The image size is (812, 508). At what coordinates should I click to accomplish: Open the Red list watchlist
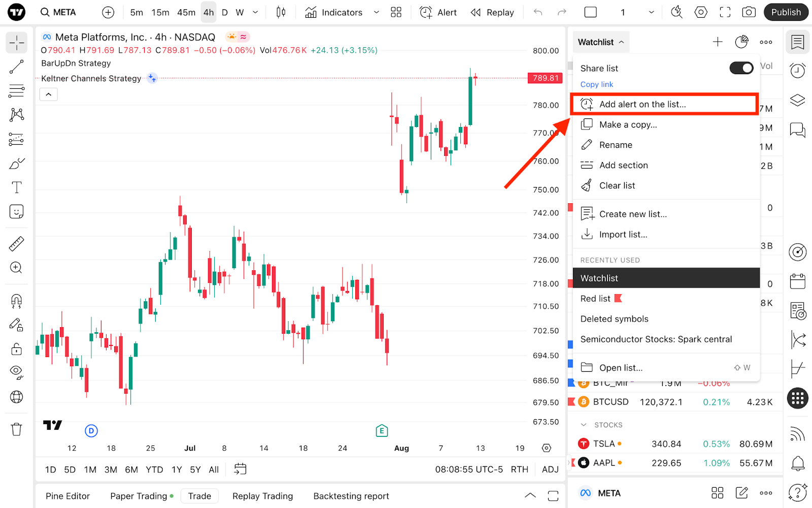(x=666, y=298)
